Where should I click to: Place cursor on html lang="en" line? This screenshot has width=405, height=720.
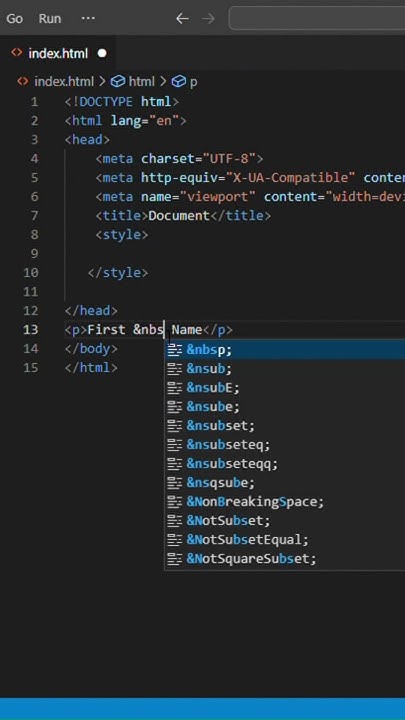(125, 121)
